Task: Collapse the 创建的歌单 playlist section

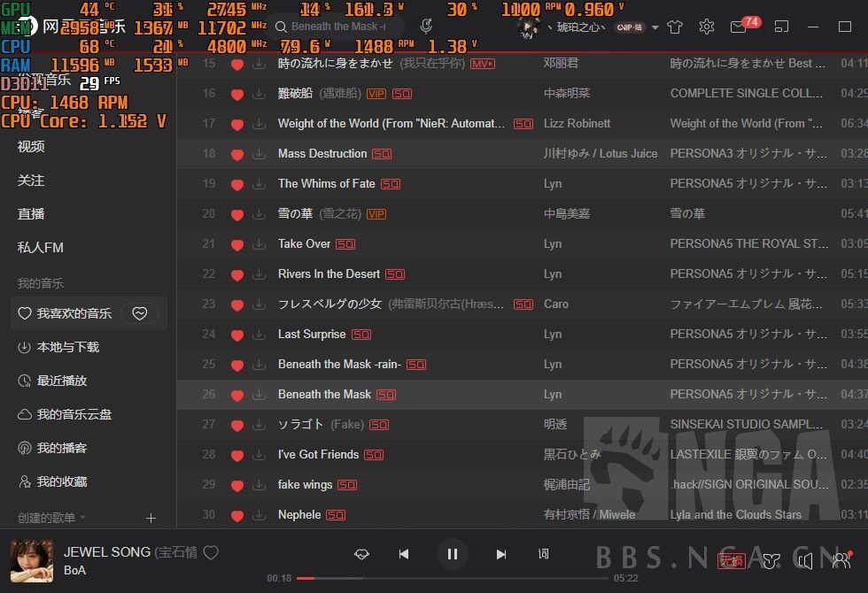Action: pyautogui.click(x=82, y=518)
